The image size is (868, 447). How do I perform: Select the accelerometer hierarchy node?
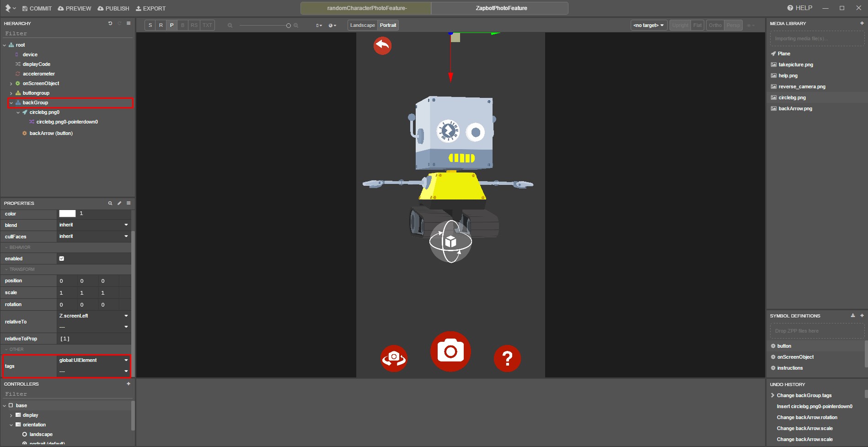38,74
